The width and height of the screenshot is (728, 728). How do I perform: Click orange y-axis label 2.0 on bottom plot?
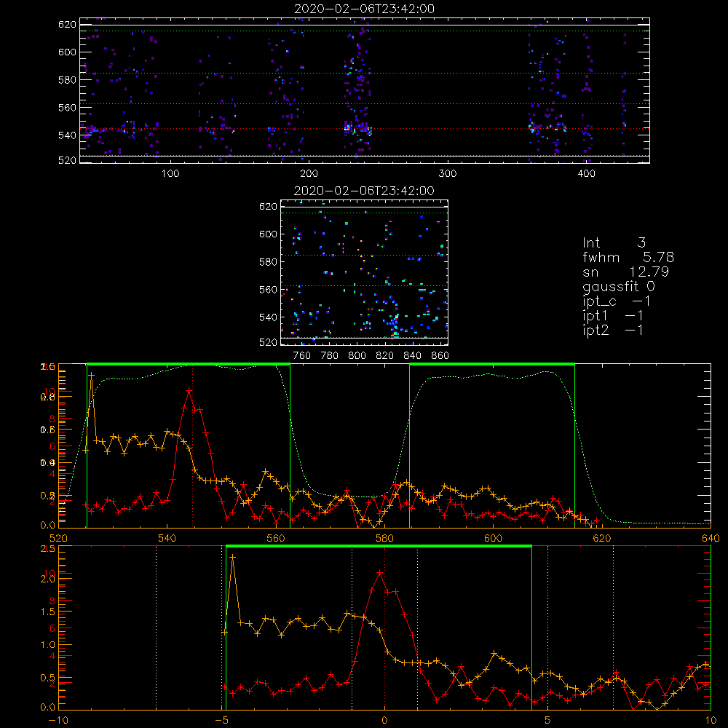[48, 579]
